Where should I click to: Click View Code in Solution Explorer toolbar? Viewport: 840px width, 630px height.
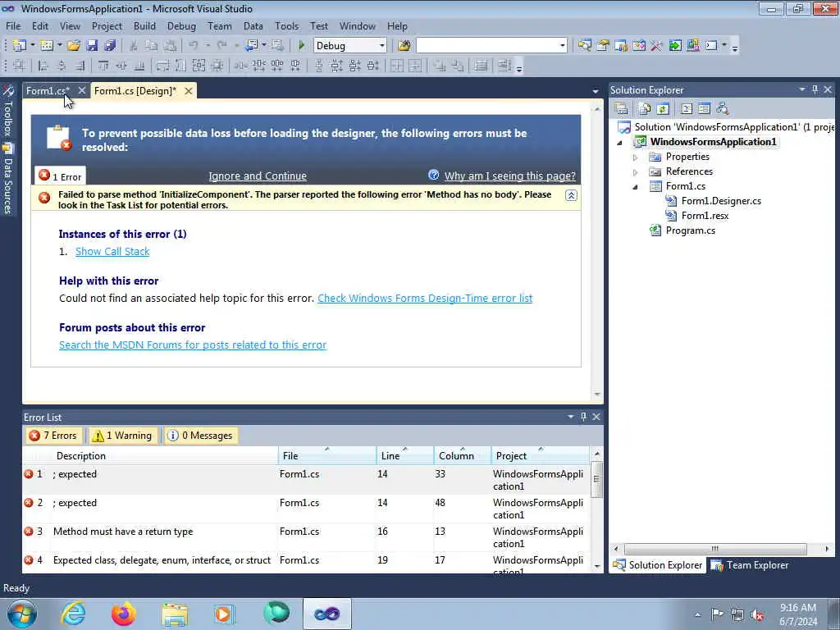687,109
